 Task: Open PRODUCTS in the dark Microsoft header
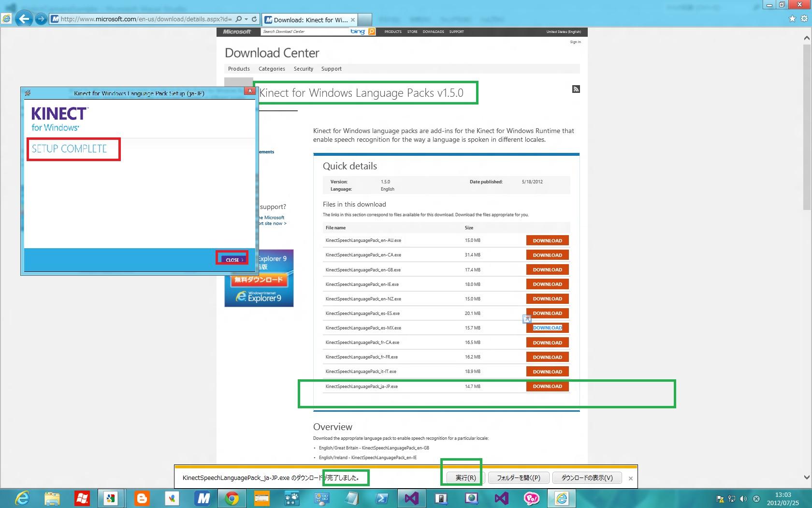coord(393,32)
